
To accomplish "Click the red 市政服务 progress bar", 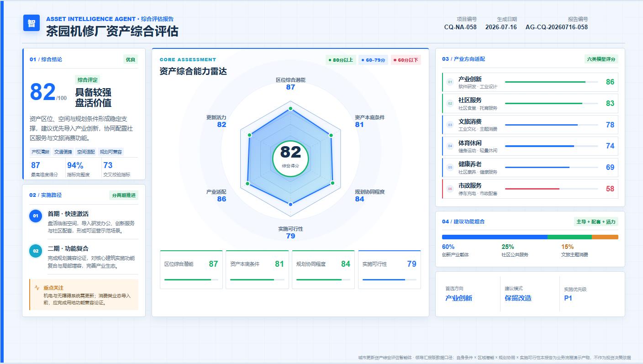I will click(x=552, y=189).
